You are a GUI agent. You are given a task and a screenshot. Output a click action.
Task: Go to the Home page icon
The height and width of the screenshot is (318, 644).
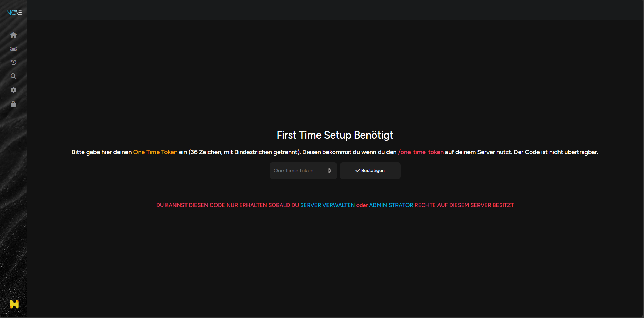[13, 35]
